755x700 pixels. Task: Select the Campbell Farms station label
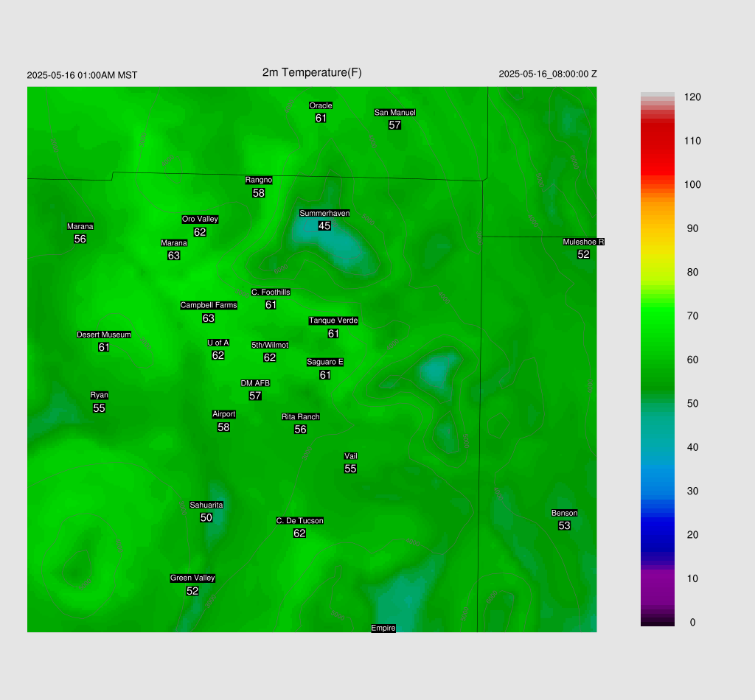(x=209, y=305)
